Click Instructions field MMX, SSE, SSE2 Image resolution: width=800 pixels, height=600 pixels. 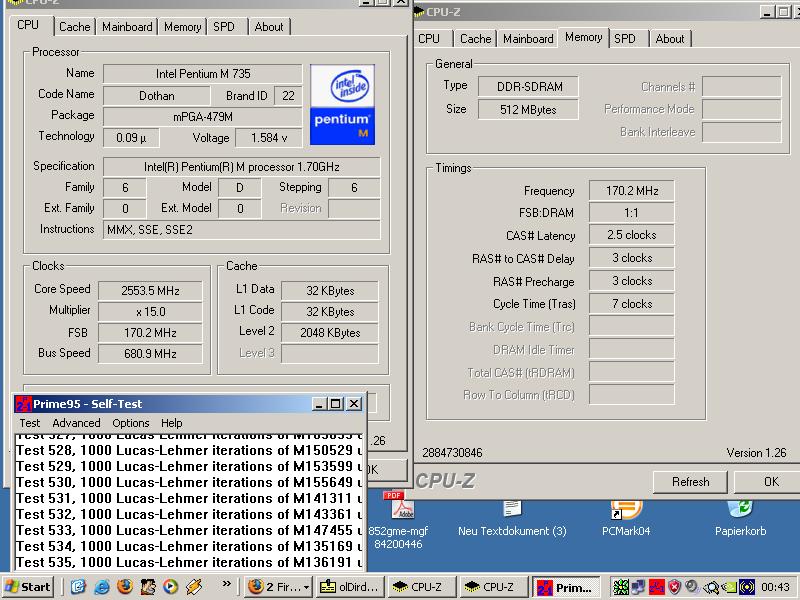(x=241, y=230)
